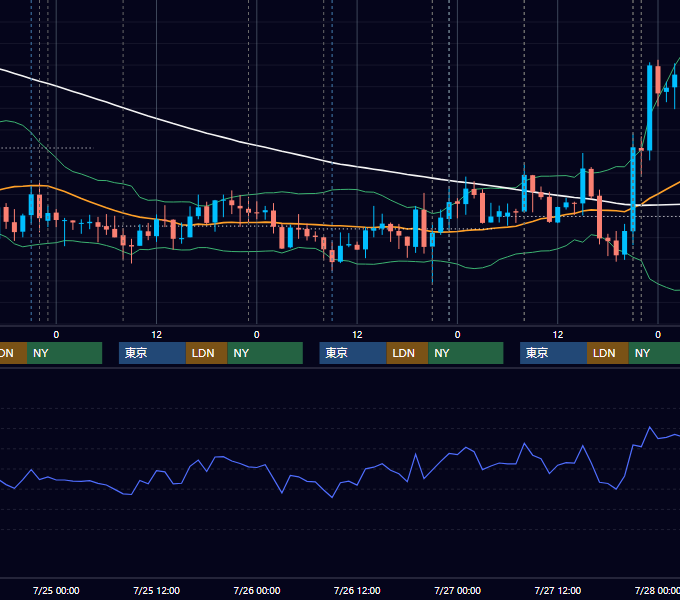This screenshot has height=600, width=680.
Task: Select the 東京 session block for 7/27
Action: tap(553, 353)
